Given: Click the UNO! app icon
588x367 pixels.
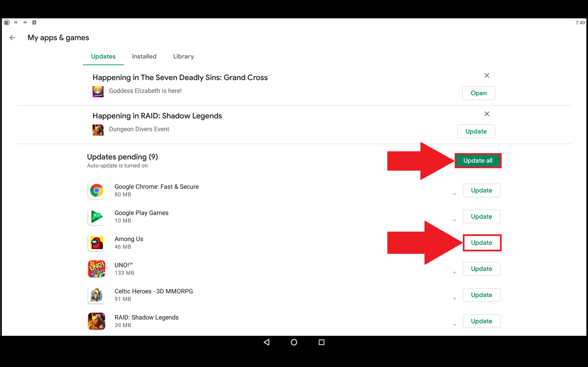Looking at the screenshot, I should point(96,269).
